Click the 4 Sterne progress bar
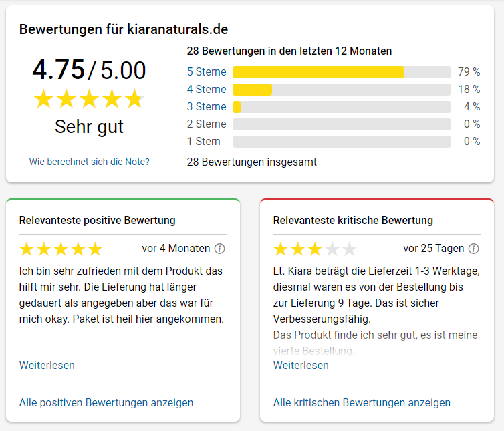Viewport: 504px width, 431px height. click(x=342, y=90)
